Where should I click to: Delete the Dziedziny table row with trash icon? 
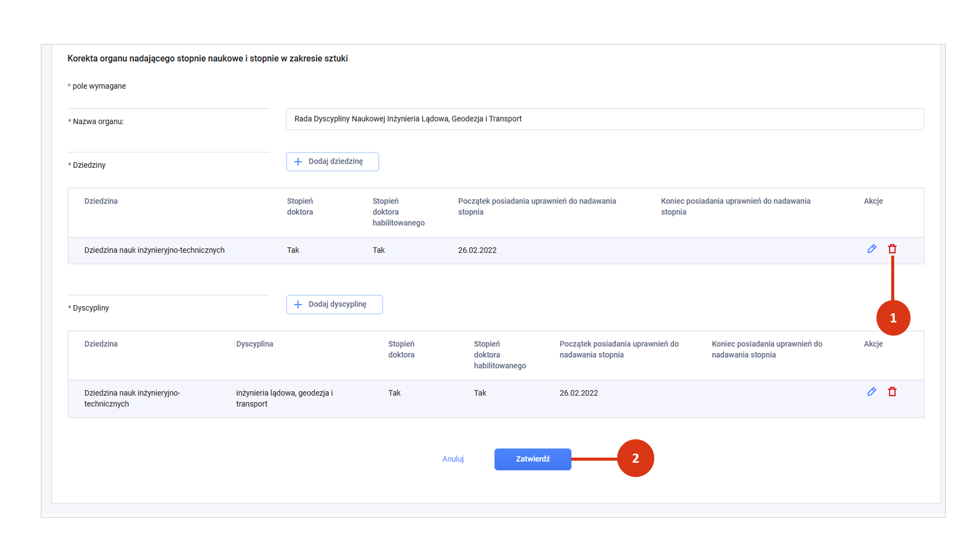tap(892, 249)
